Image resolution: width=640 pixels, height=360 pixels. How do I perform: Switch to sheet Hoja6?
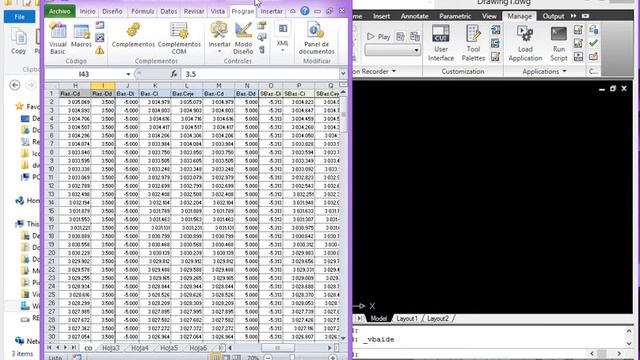pos(198,348)
